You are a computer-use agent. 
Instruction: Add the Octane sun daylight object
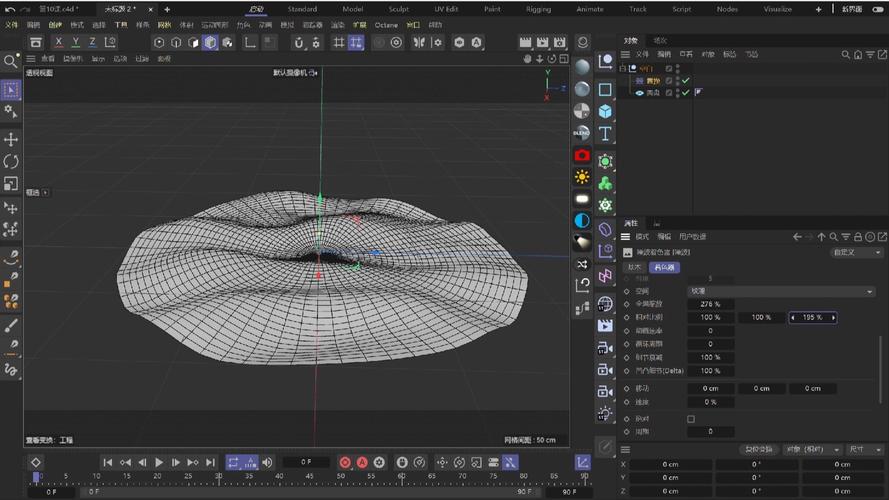tap(582, 177)
